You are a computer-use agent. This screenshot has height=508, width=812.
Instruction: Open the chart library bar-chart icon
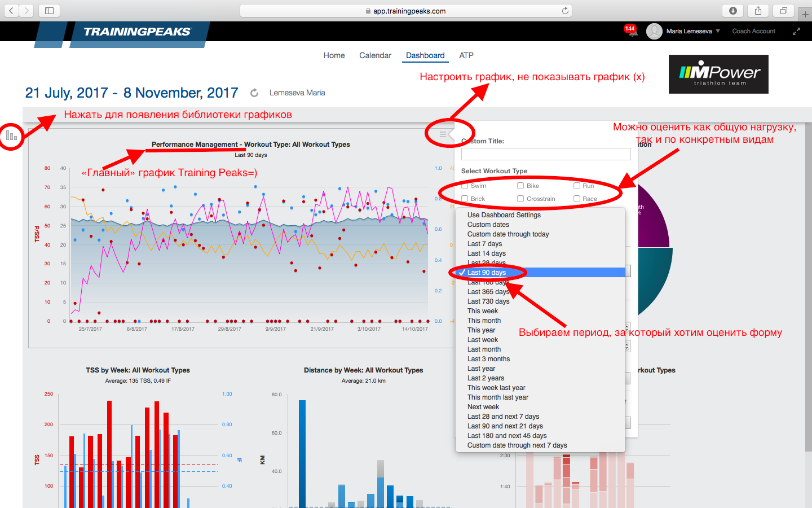(x=11, y=135)
